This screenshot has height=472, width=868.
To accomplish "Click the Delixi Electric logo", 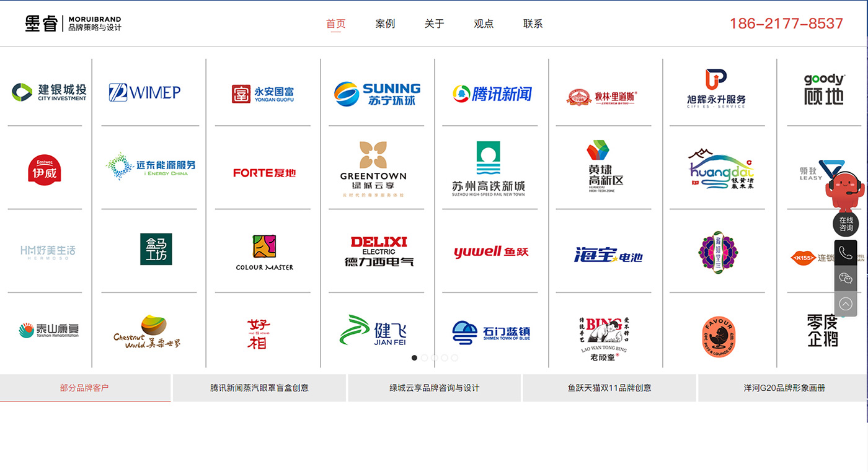I will 378,251.
